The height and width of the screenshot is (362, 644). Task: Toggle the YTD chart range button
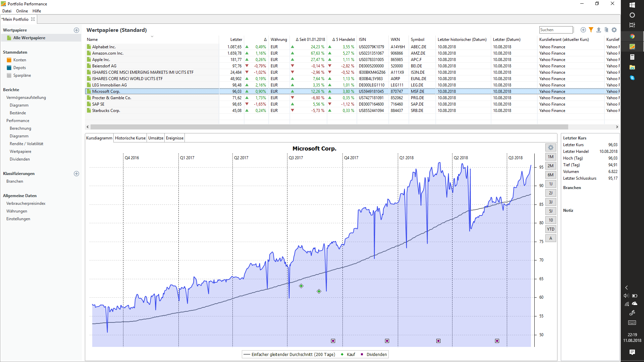pos(551,229)
